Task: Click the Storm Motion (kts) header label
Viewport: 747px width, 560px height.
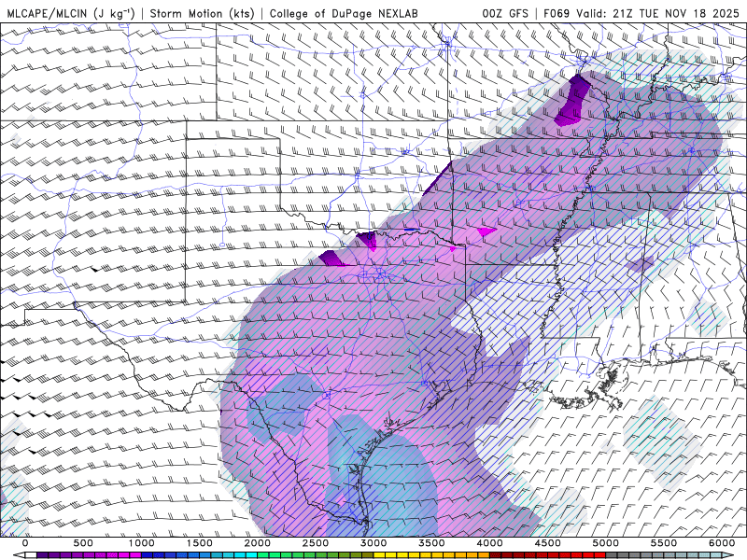Action: click(202, 13)
